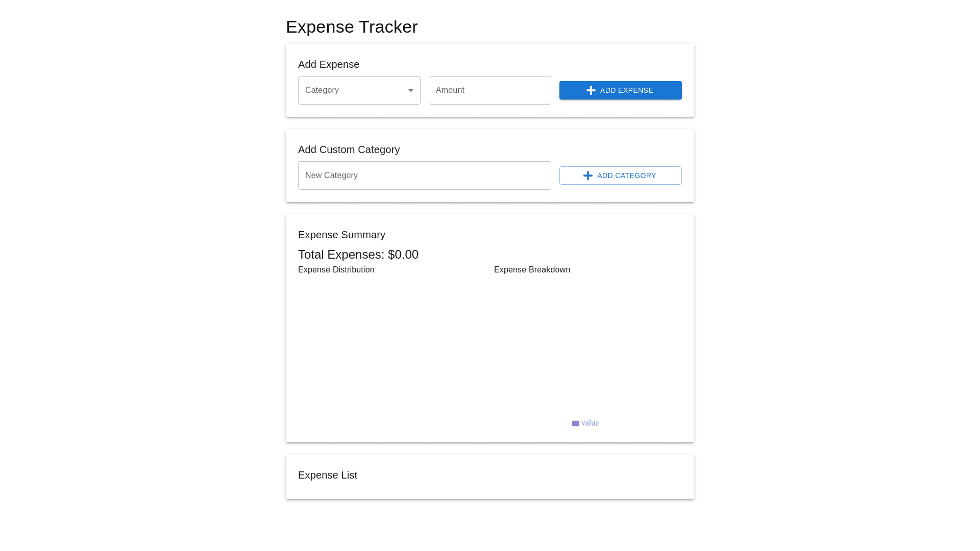Click the empty Expense Distribution chart area

[x=392, y=352]
